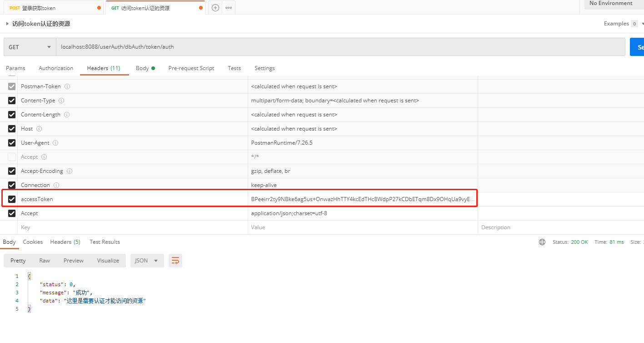Uncheck the Content-Type header checkbox

12,101
